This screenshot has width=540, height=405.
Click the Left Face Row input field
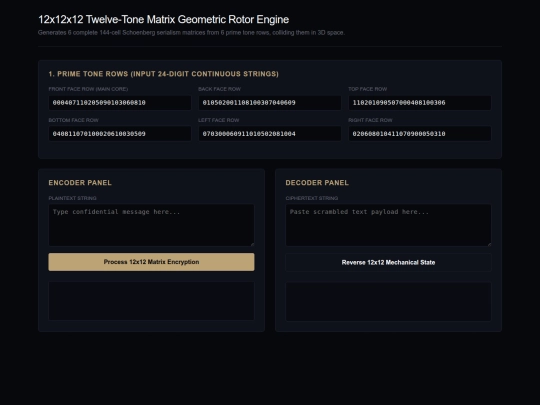tap(270, 134)
